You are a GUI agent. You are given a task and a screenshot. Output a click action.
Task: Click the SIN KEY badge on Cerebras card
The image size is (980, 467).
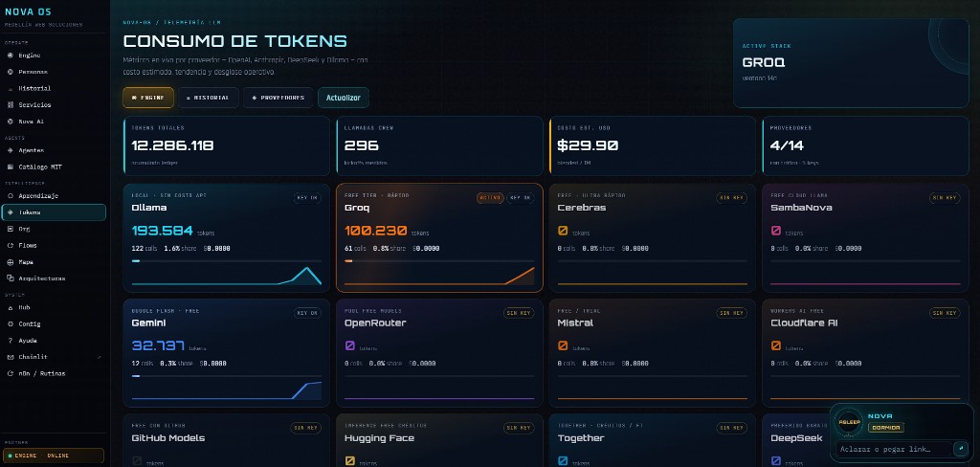pos(732,197)
